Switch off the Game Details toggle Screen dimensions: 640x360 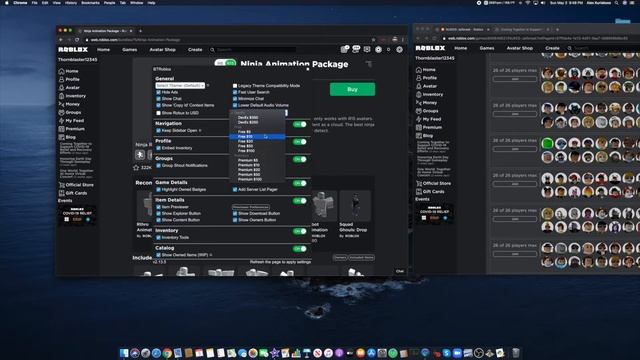pos(300,183)
